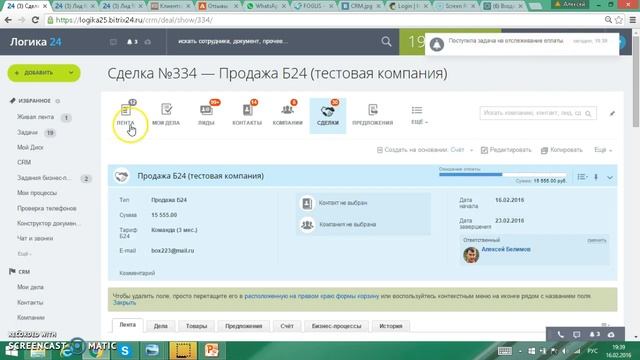The width and height of the screenshot is (640, 360).
Task: Click the Chrome address bar URL
Action: pyautogui.click(x=134, y=20)
